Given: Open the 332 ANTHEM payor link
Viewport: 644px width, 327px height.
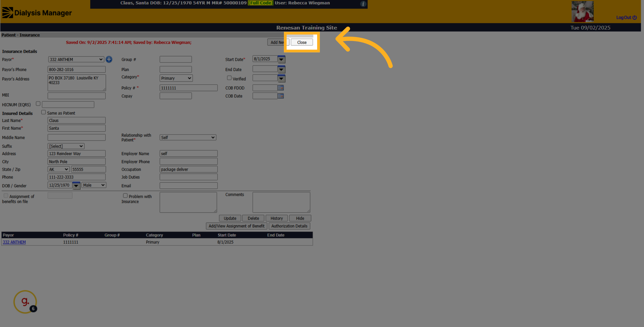Looking at the screenshot, I should pyautogui.click(x=14, y=242).
